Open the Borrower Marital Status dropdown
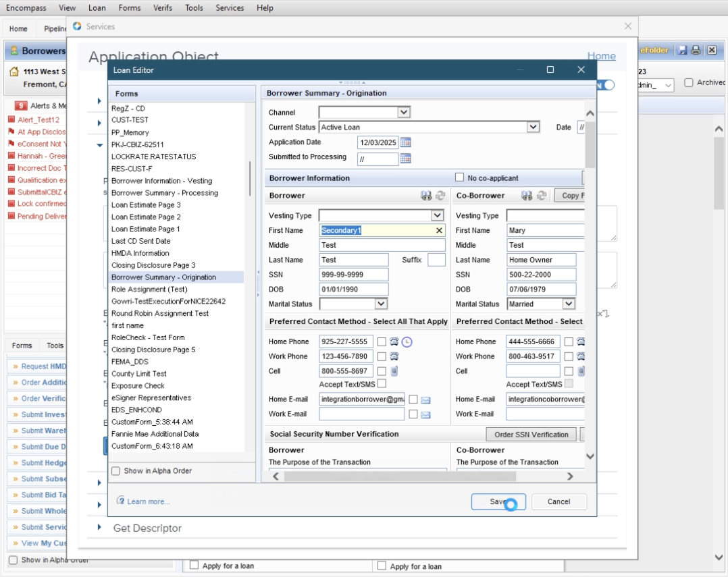 pyautogui.click(x=381, y=304)
